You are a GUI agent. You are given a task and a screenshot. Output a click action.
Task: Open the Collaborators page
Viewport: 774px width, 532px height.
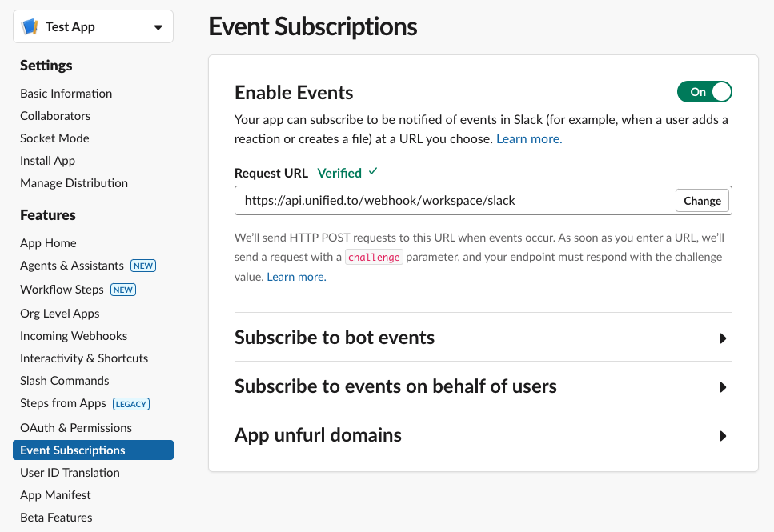pyautogui.click(x=55, y=116)
